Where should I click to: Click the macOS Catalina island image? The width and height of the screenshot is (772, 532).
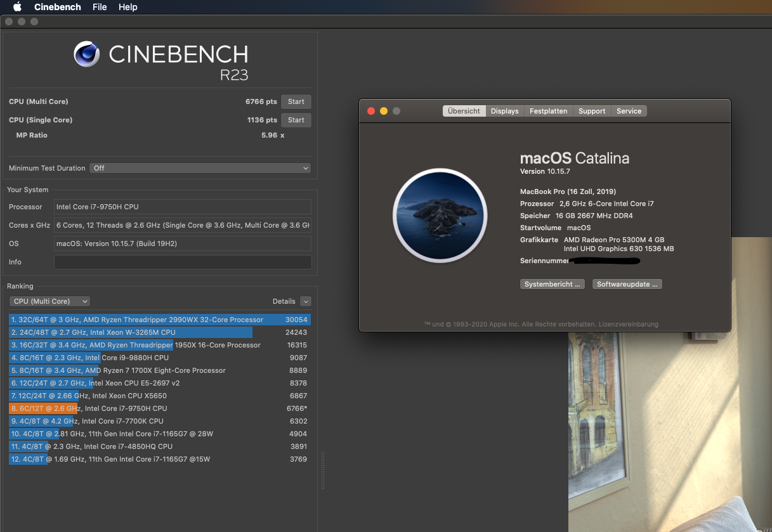(x=440, y=216)
